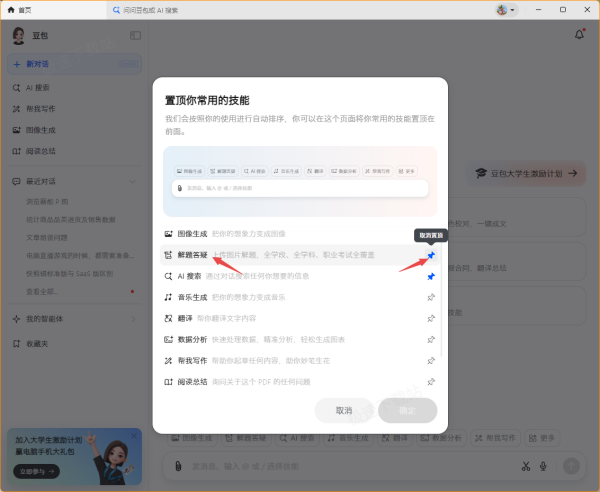Open the profile avatar dropdown in title bar
Screen dimensions: 600x492
click(506, 10)
